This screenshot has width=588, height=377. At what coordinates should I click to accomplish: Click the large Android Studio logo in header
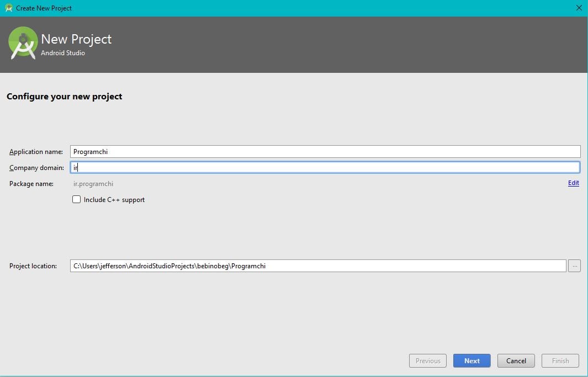pos(23,43)
